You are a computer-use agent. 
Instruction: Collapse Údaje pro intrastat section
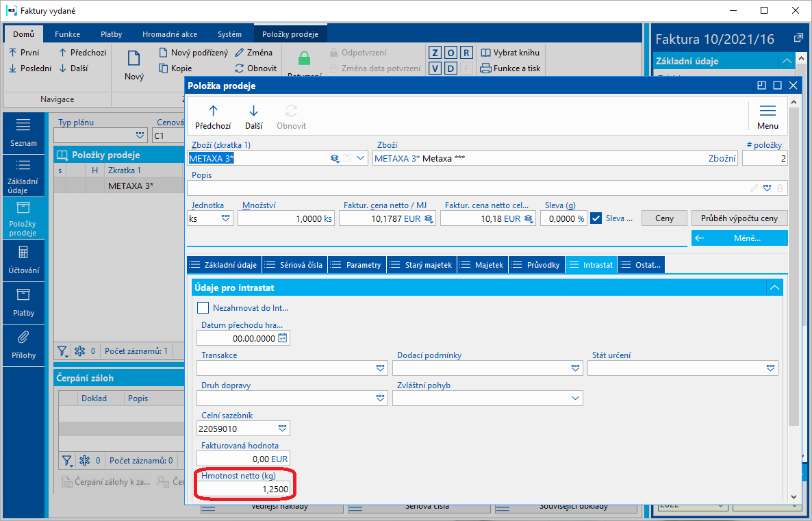coord(774,288)
